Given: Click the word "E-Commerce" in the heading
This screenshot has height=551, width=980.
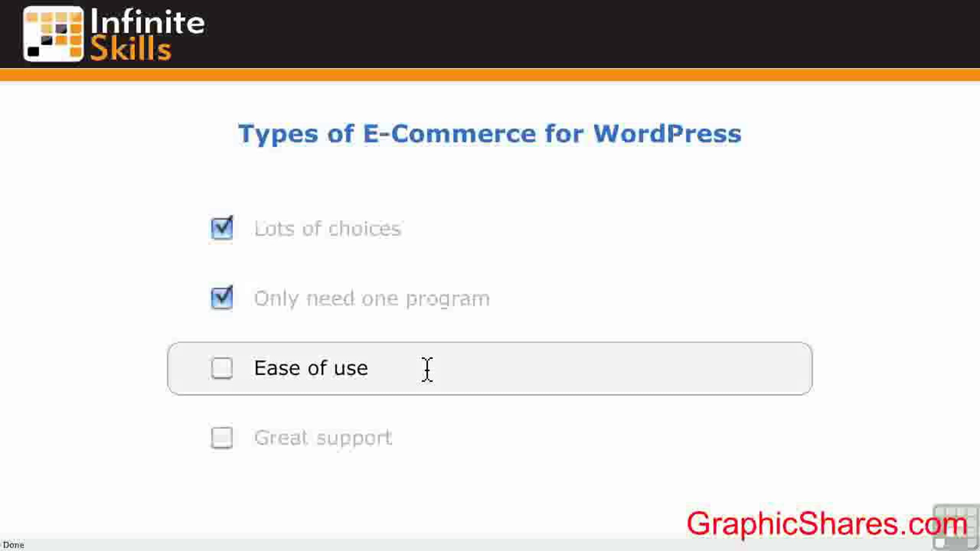Looking at the screenshot, I should [x=449, y=133].
